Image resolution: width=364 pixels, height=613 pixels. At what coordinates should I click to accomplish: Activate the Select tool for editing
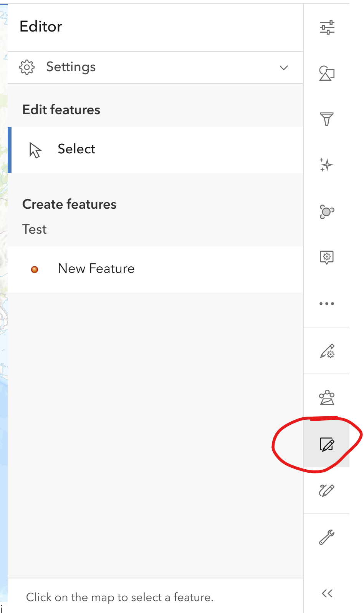coord(76,149)
